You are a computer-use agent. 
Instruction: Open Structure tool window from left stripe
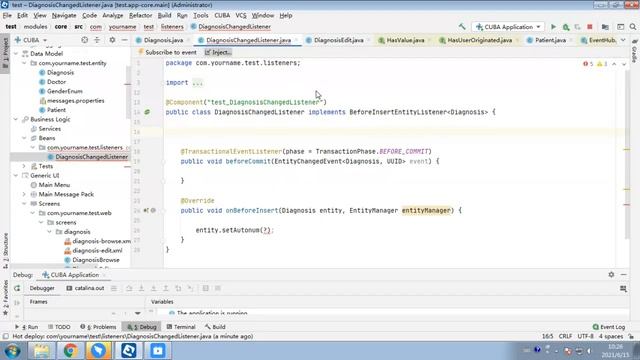click(5, 250)
